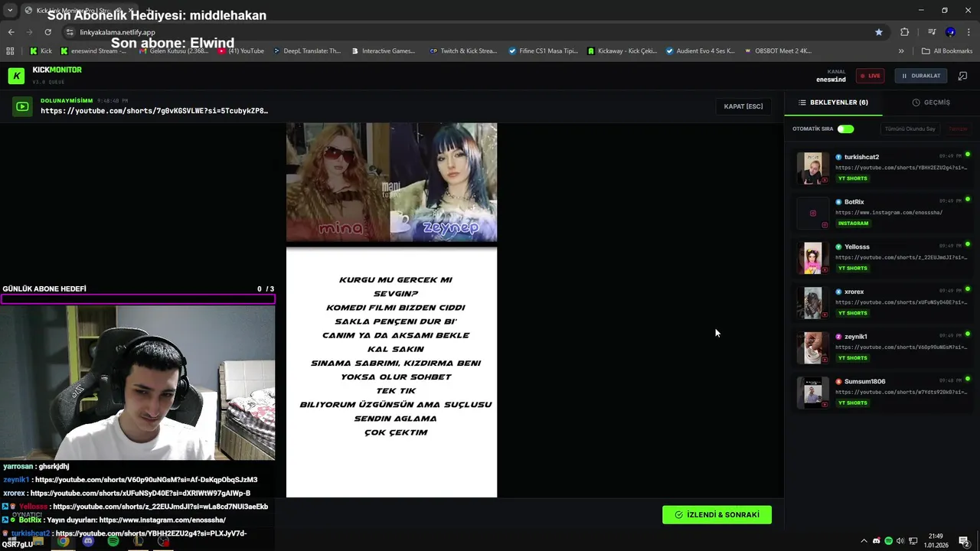Image resolution: width=980 pixels, height=551 pixels.
Task: Click the xrorex username in queue
Action: [x=854, y=292]
